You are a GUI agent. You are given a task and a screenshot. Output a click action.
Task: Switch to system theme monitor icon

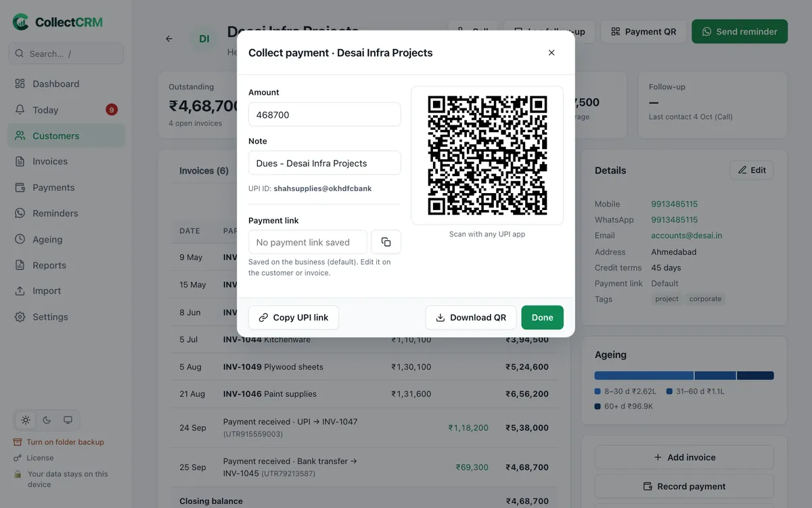(68, 420)
